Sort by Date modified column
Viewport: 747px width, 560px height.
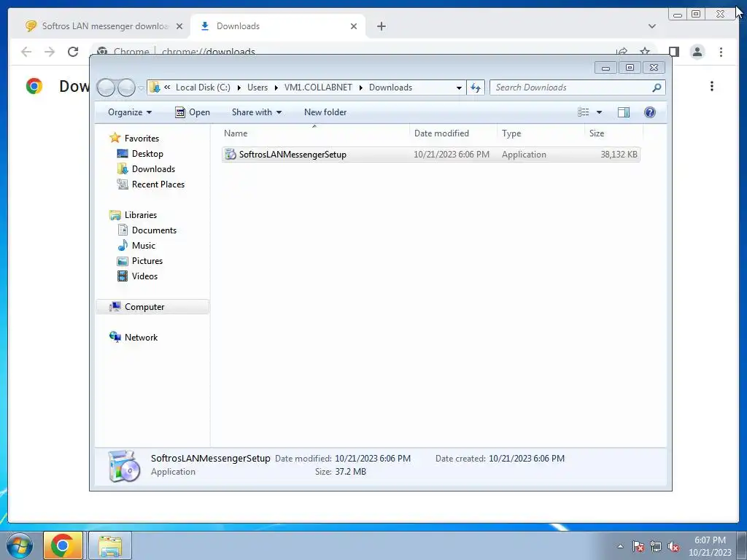click(x=452, y=133)
